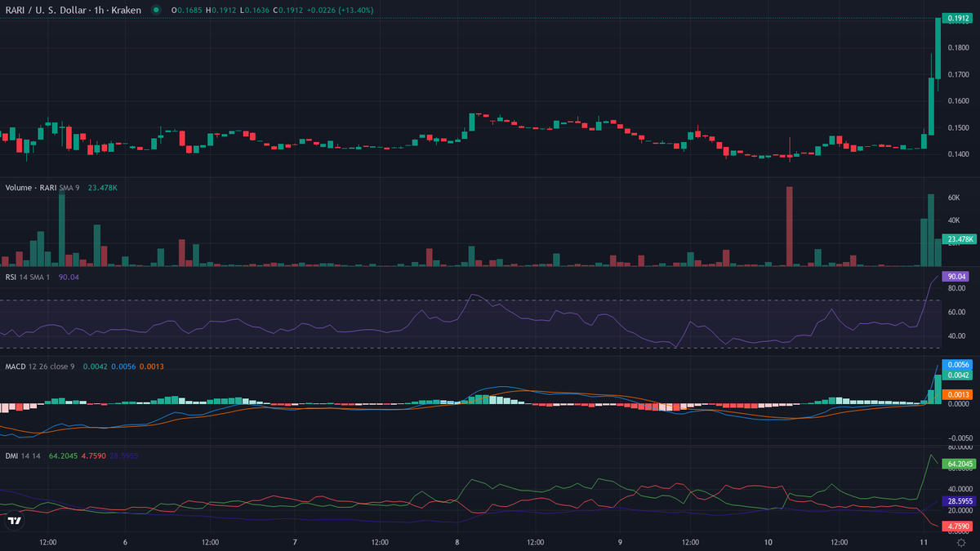Click the current price label 0.1912
The image size is (980, 551).
click(x=956, y=19)
